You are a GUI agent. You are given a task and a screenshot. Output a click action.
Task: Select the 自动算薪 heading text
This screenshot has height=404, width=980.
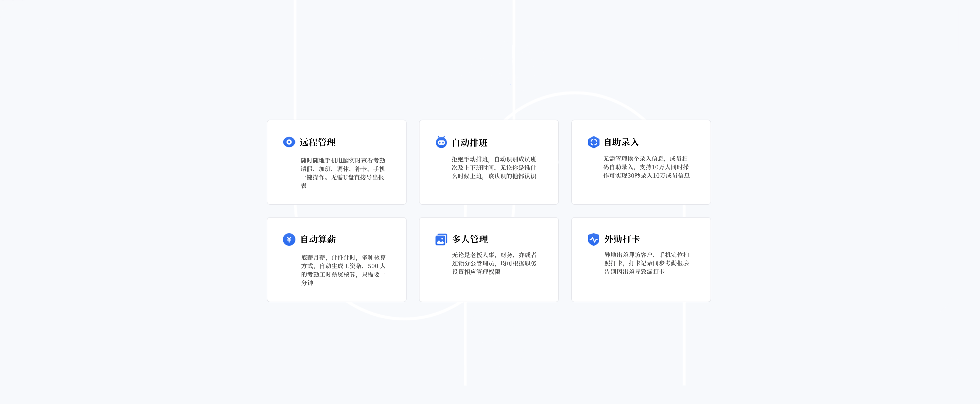click(x=318, y=239)
